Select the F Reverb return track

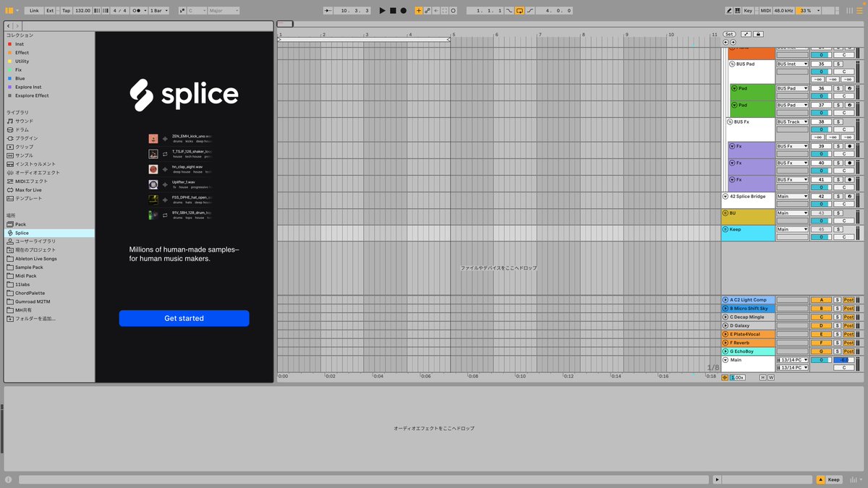pyautogui.click(x=748, y=343)
